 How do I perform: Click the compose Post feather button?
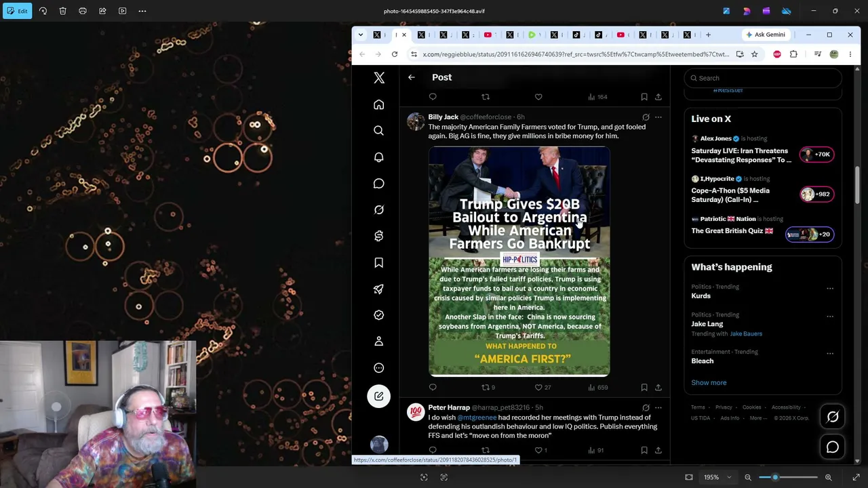[x=379, y=396]
